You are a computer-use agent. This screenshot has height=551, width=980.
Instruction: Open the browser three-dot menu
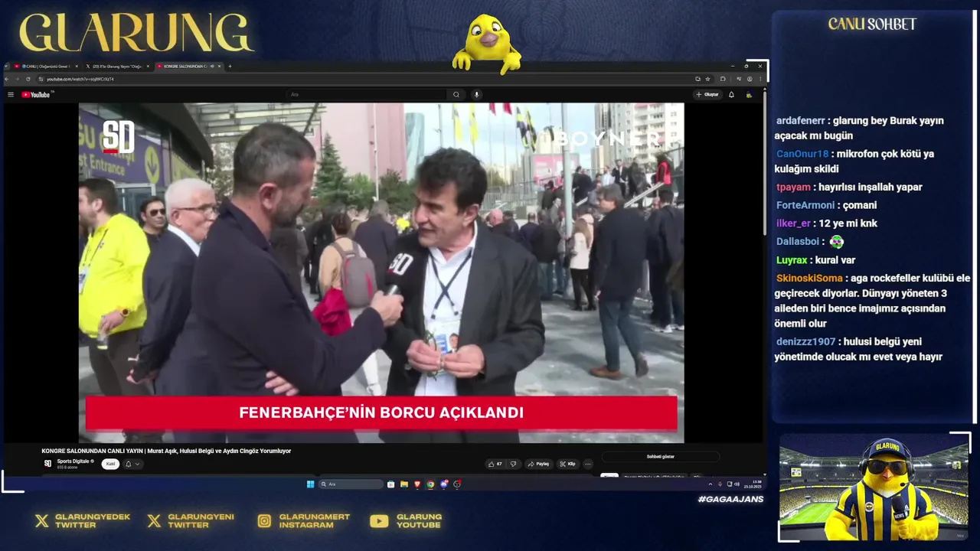760,79
